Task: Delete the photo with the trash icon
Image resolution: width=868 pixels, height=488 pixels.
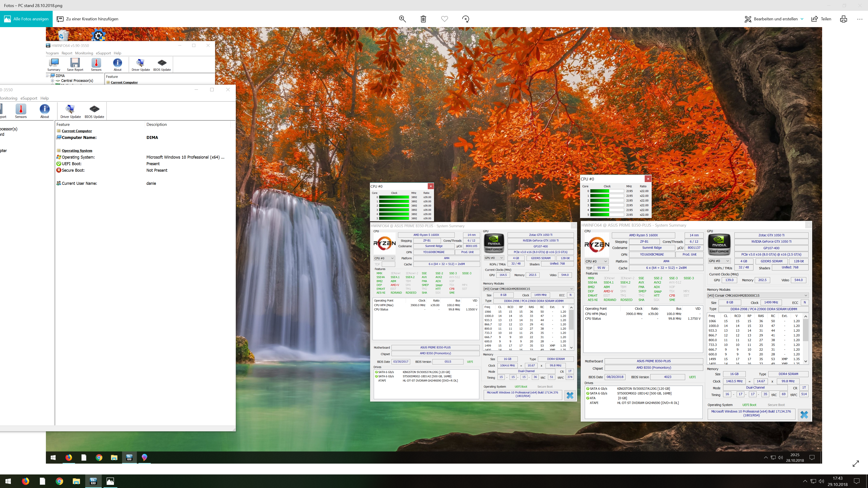Action: pyautogui.click(x=423, y=19)
